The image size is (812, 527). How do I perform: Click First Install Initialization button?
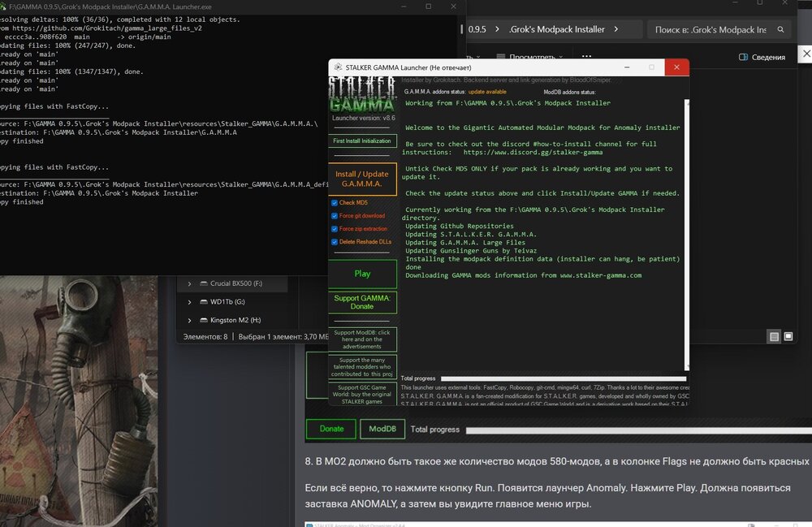click(362, 140)
